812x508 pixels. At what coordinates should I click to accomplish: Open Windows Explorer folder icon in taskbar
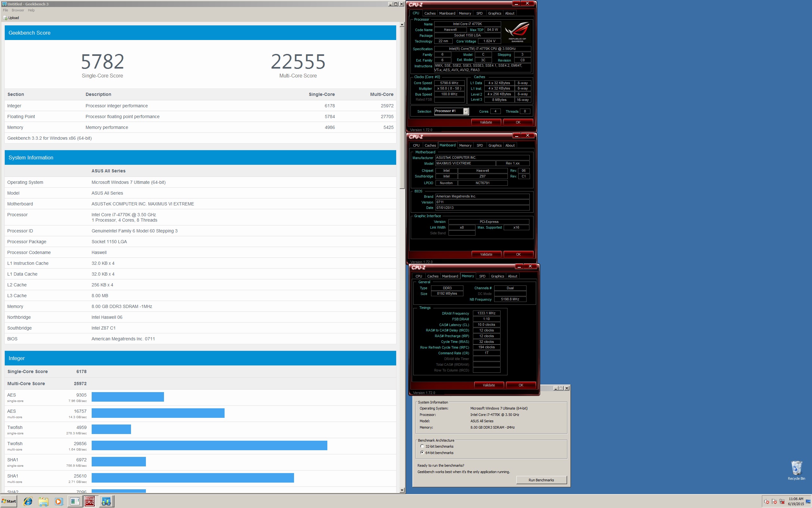(x=43, y=501)
